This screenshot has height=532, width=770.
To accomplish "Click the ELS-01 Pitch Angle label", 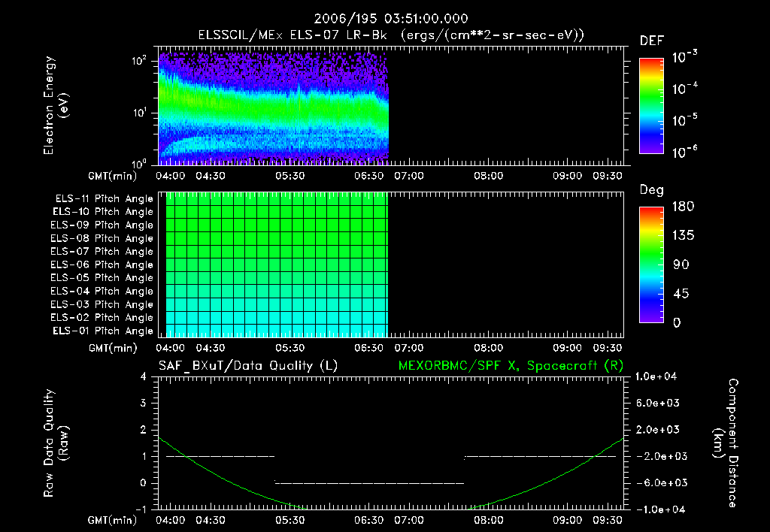I will pos(102,331).
